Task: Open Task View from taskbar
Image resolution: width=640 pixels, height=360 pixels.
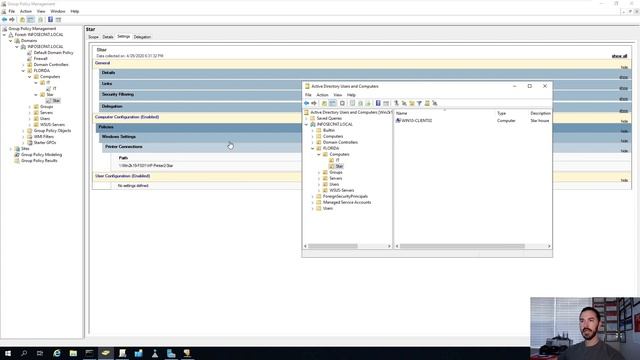Action: pos(40,353)
